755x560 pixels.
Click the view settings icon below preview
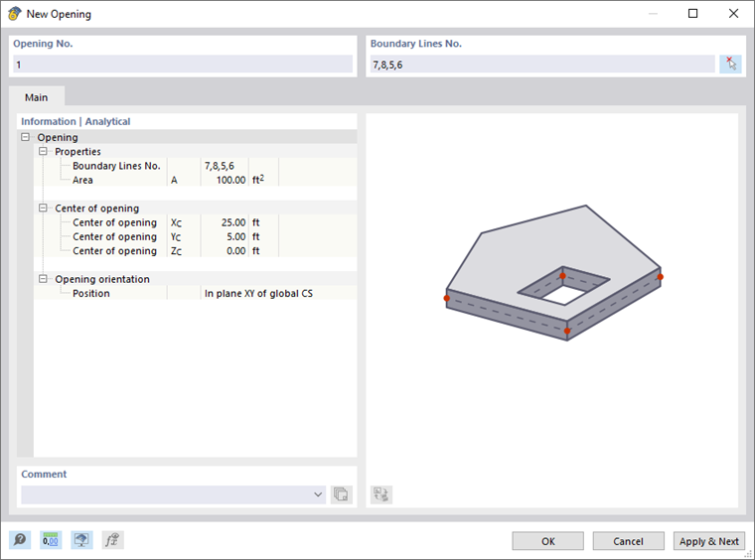[381, 494]
